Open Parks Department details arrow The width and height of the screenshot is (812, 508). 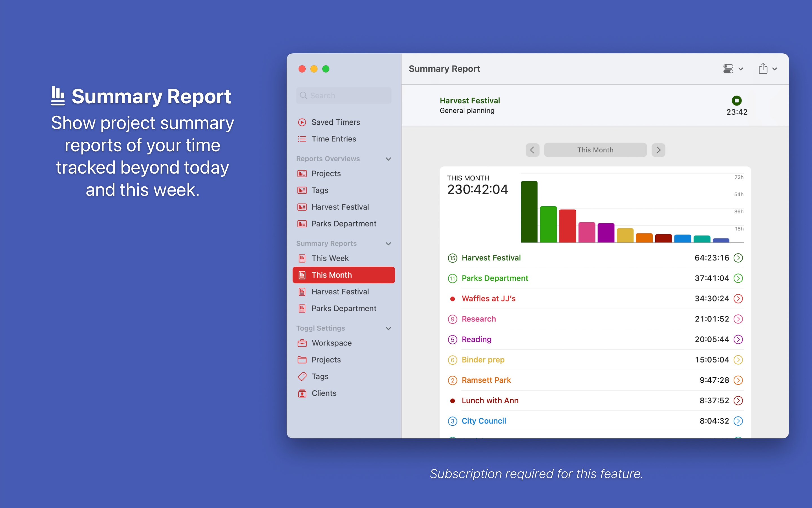click(738, 278)
